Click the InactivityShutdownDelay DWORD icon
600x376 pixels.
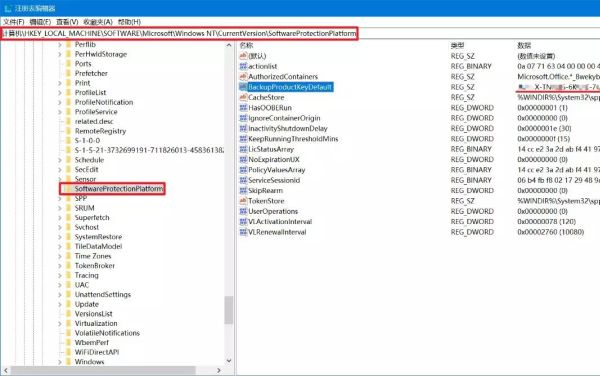[243, 128]
